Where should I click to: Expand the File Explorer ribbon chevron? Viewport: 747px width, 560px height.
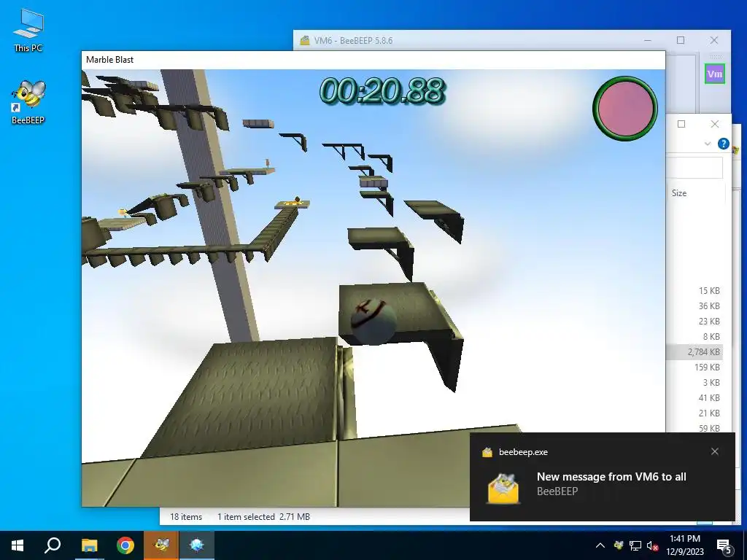coord(708,144)
